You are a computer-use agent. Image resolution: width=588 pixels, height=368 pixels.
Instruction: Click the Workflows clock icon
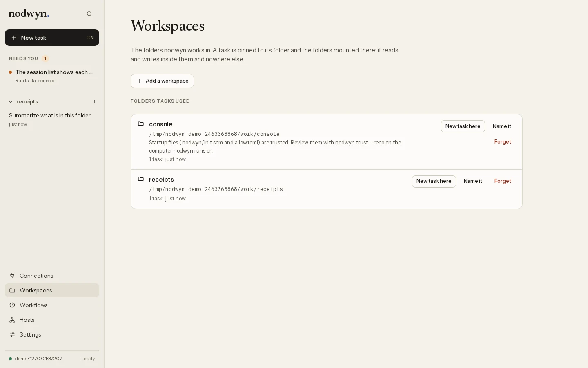12,305
